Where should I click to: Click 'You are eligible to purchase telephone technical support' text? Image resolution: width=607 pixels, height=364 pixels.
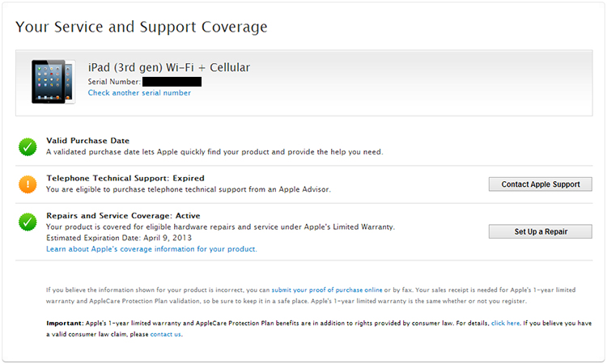(189, 189)
